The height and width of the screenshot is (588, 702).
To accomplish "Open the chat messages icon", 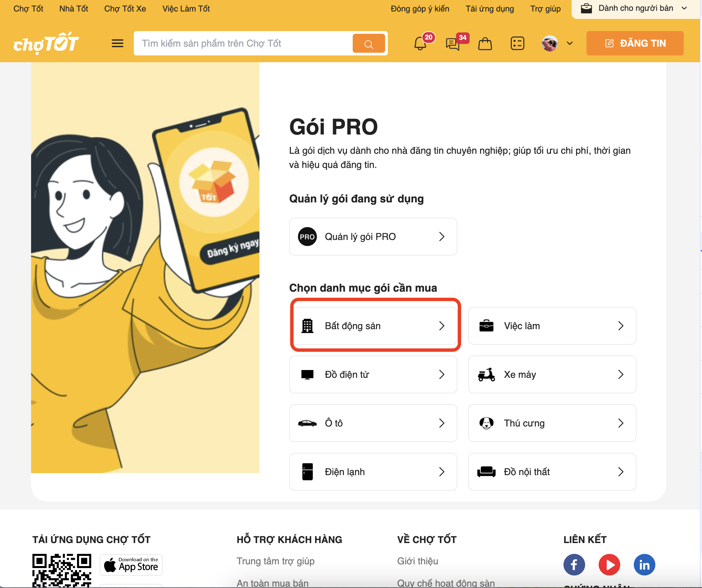I will coord(453,44).
